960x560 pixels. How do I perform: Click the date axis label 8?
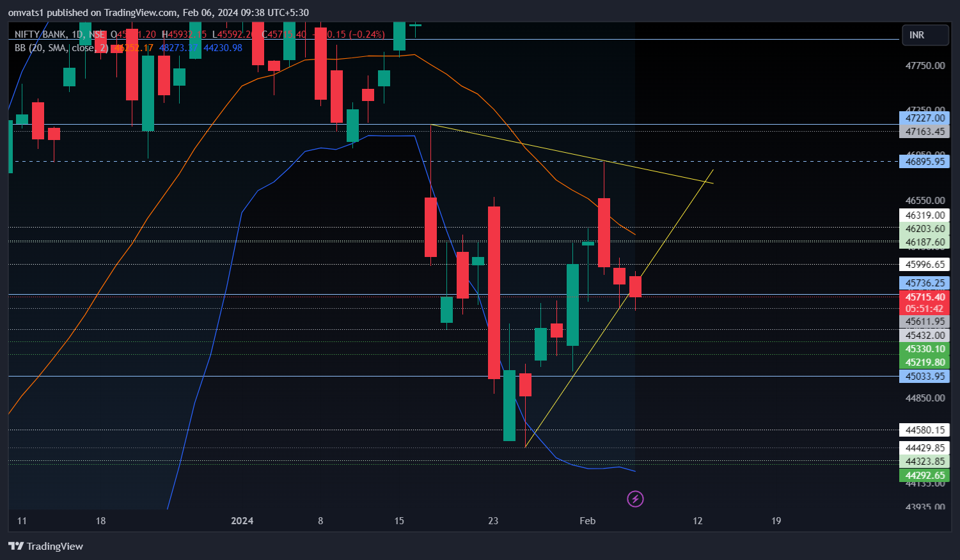[x=320, y=521]
